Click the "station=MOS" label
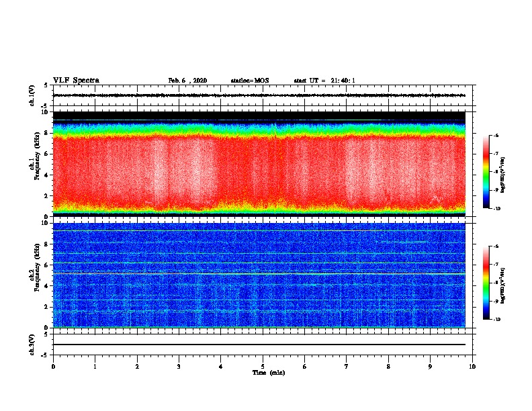This screenshot has height=411, width=532. pos(250,81)
